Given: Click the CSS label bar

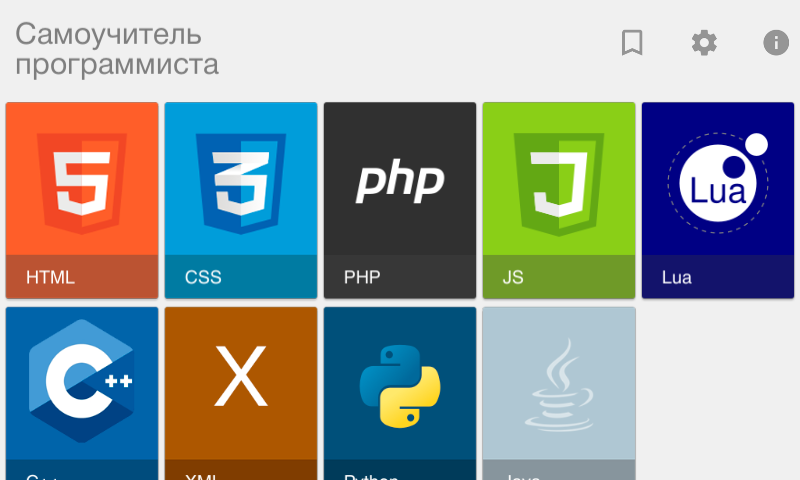Looking at the screenshot, I should tap(241, 277).
